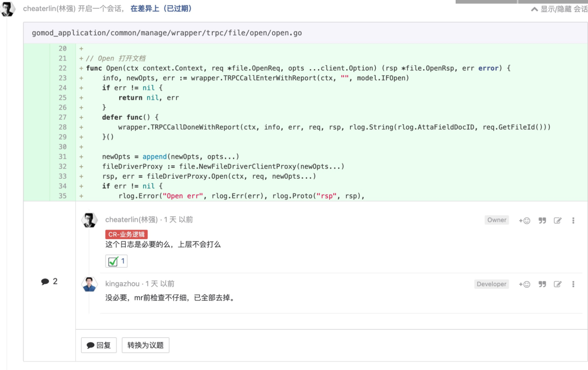Open kingazhou profile name link
The image size is (588, 370).
point(122,284)
